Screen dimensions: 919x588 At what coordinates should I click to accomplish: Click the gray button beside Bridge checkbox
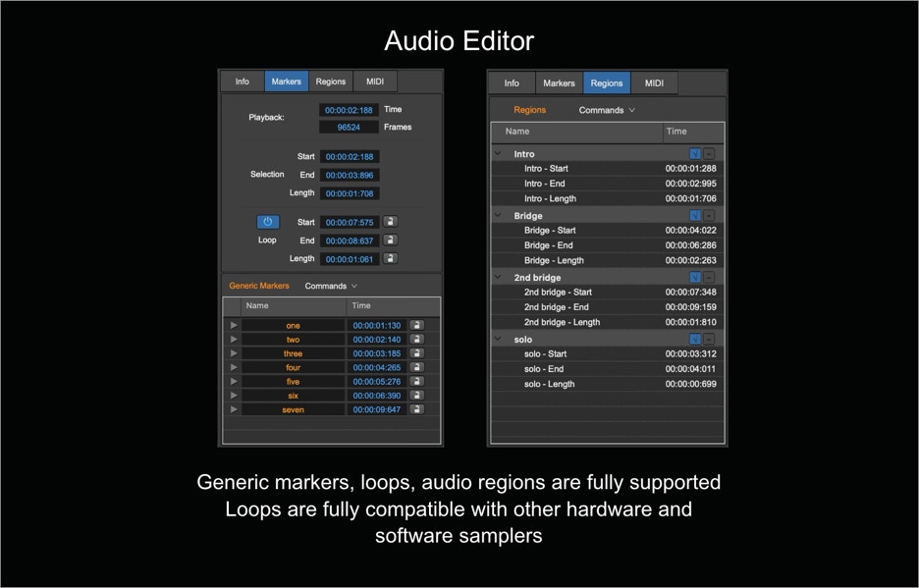pos(709,216)
